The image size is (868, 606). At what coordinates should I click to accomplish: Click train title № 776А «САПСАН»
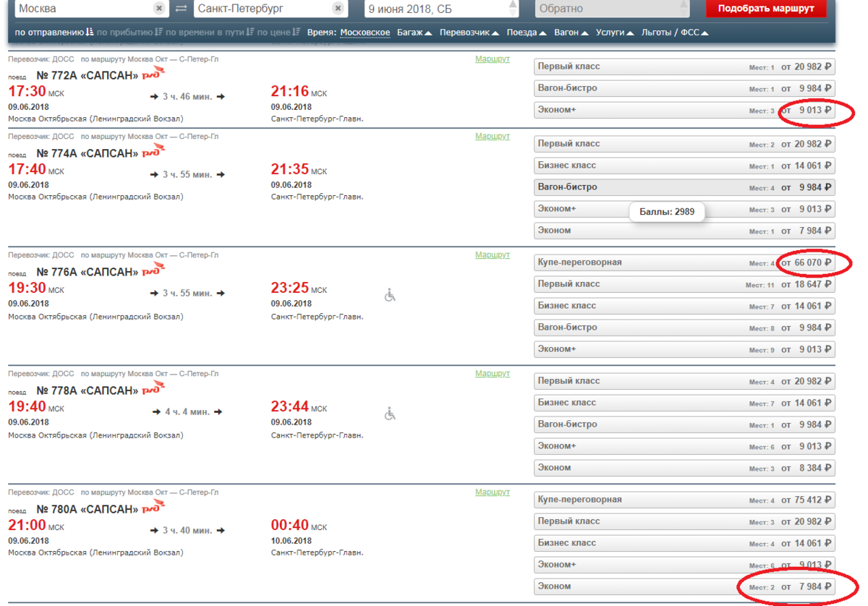[x=87, y=272]
